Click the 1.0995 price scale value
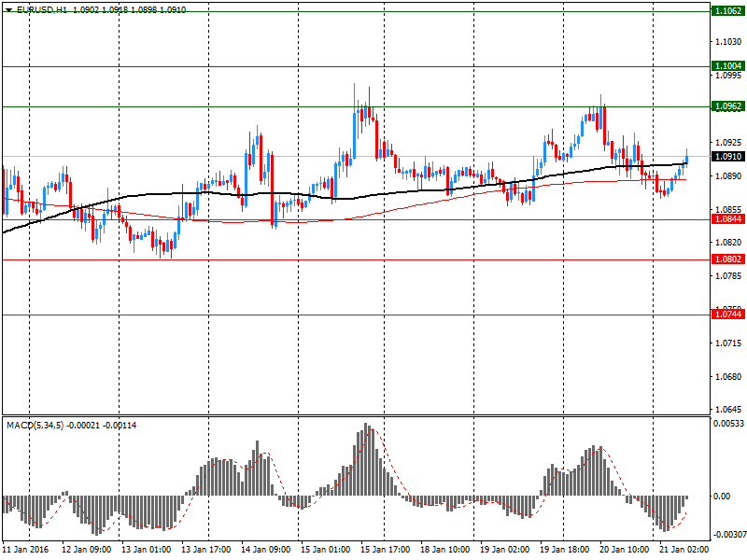 click(728, 76)
